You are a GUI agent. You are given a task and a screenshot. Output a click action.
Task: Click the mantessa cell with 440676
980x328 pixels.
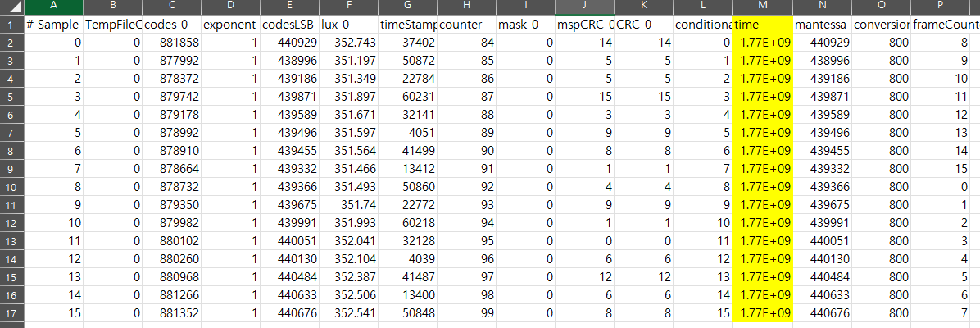pyautogui.click(x=822, y=313)
